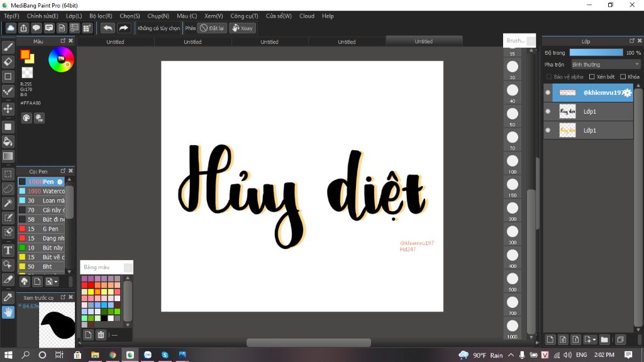Image resolution: width=644 pixels, height=362 pixels.
Task: Open gear settings on @khiemvu197 layer
Action: coord(627,93)
